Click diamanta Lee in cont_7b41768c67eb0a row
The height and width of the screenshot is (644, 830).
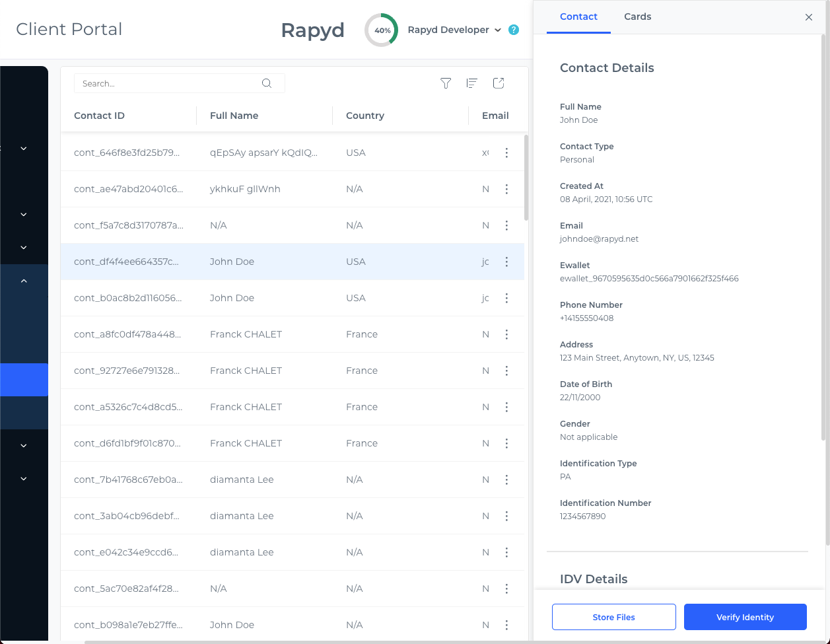(242, 480)
